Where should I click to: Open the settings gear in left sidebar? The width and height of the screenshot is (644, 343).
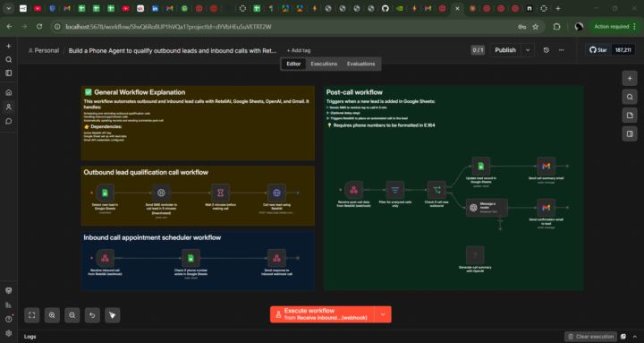[x=9, y=333]
